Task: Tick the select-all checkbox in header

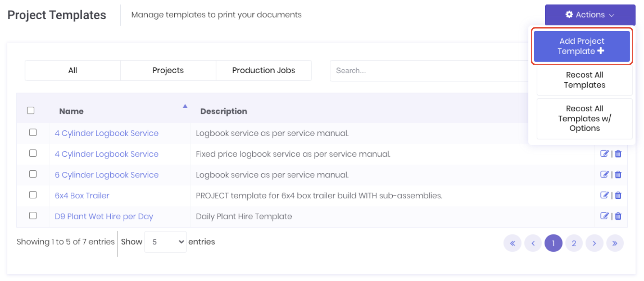Action: pos(31,110)
